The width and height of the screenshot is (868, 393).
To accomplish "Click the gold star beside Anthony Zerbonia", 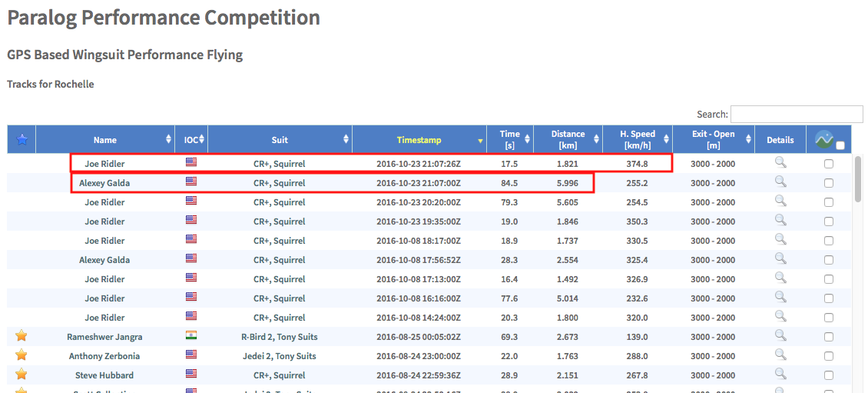I will [x=22, y=355].
